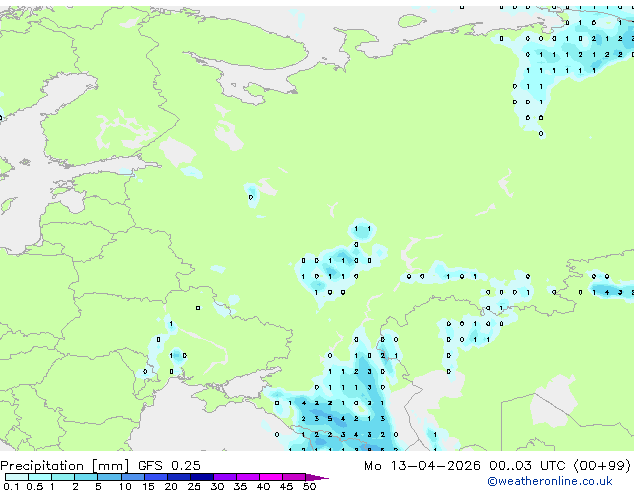Click the legend value label 45
634x490 pixels.
pos(287,487)
